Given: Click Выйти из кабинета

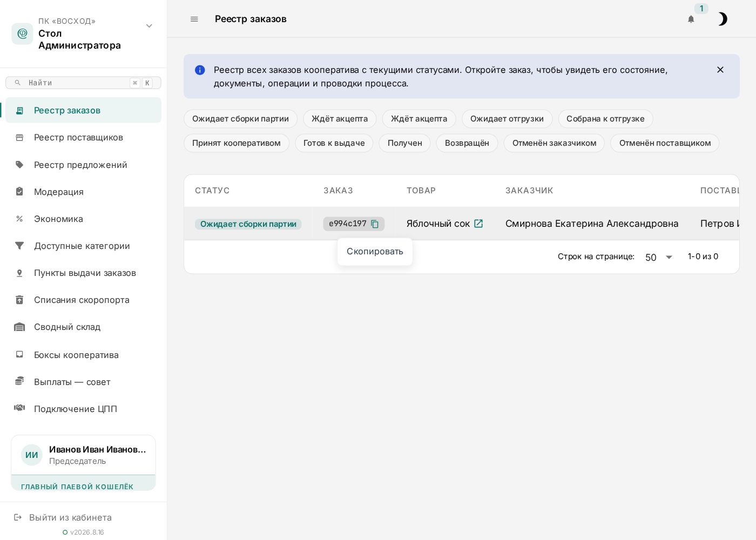Looking at the screenshot, I should click(70, 517).
